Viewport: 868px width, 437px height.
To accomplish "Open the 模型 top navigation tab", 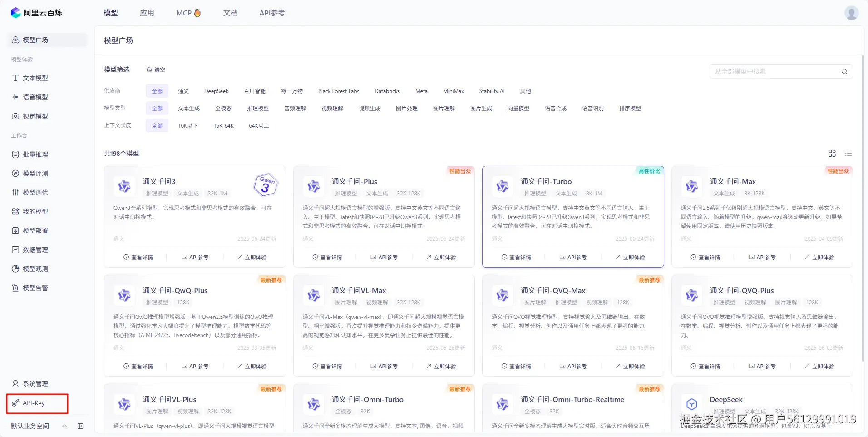I will point(111,13).
